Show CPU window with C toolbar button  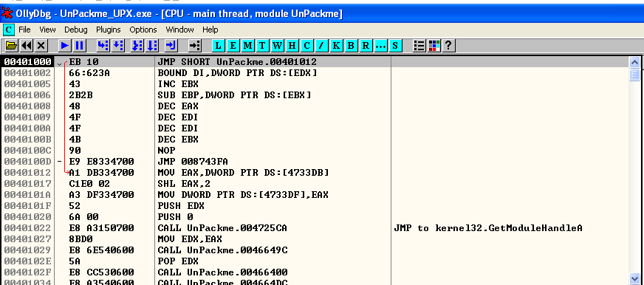point(306,46)
